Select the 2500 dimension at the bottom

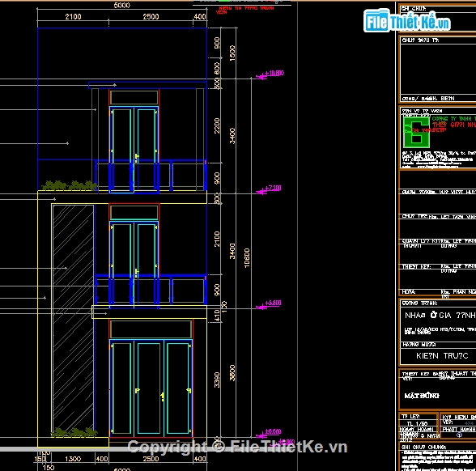click(x=151, y=459)
